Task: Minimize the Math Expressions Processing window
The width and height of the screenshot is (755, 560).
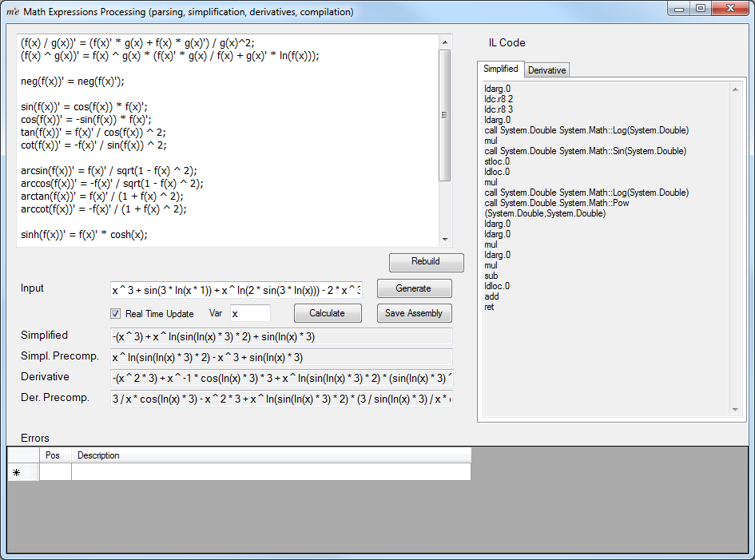Action: [x=679, y=9]
